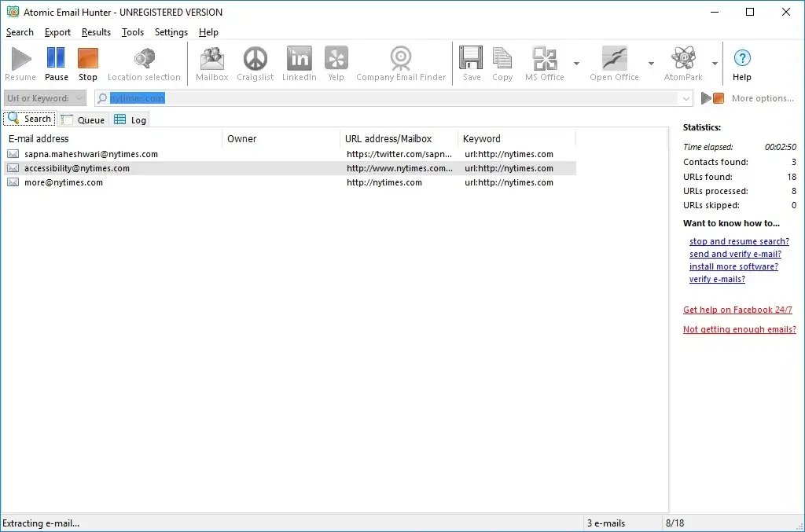Click the 'stop and resume search?' link
The height and width of the screenshot is (532, 805).
coord(738,241)
